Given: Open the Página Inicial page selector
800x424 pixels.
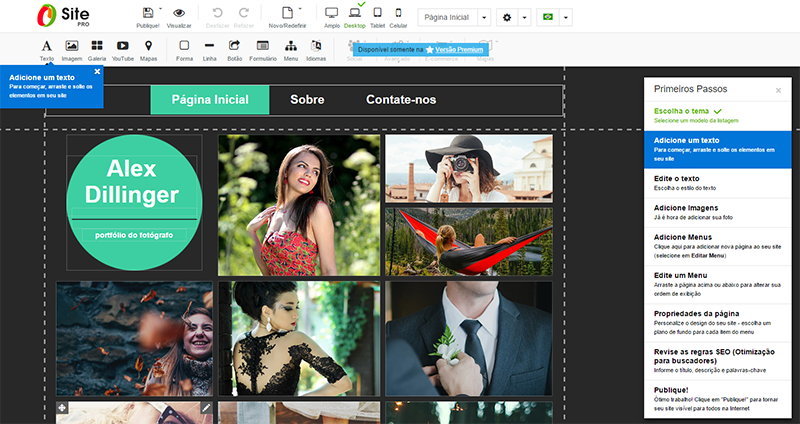Looking at the screenshot, I should 447,17.
